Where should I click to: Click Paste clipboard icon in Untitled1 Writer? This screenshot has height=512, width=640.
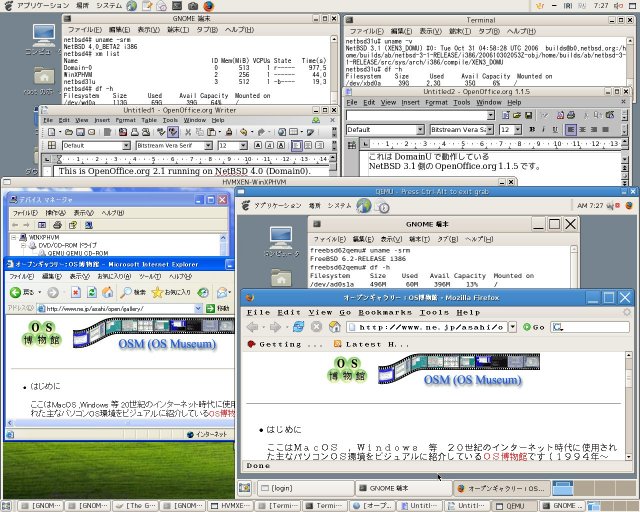point(211,132)
